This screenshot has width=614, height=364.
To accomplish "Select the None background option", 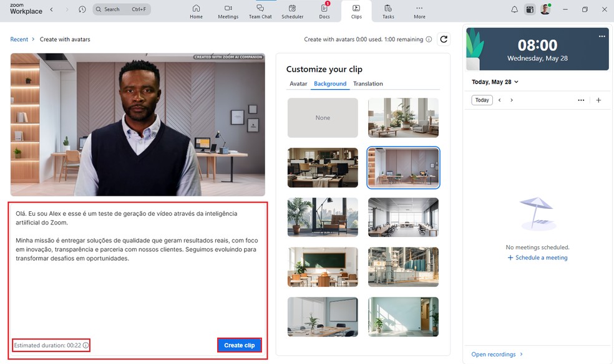I will click(x=323, y=118).
